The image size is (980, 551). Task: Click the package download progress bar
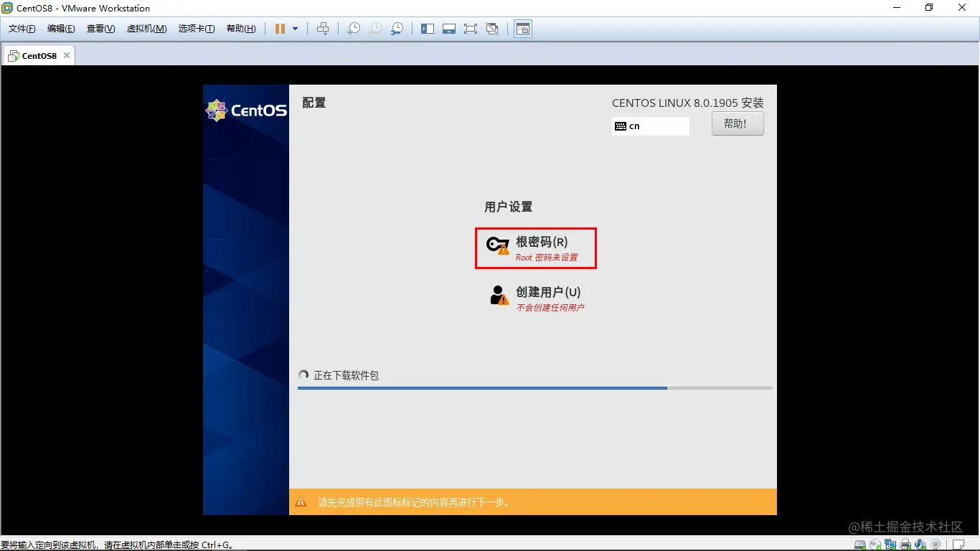click(x=535, y=388)
